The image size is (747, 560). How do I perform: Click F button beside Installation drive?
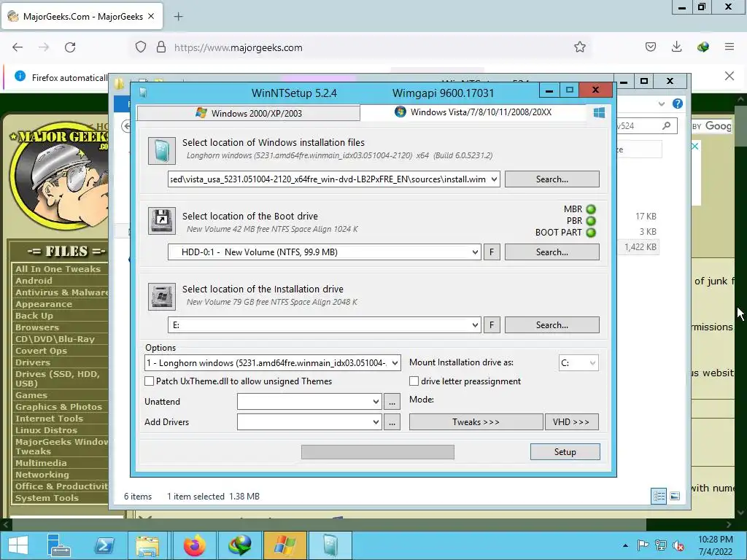[492, 324]
